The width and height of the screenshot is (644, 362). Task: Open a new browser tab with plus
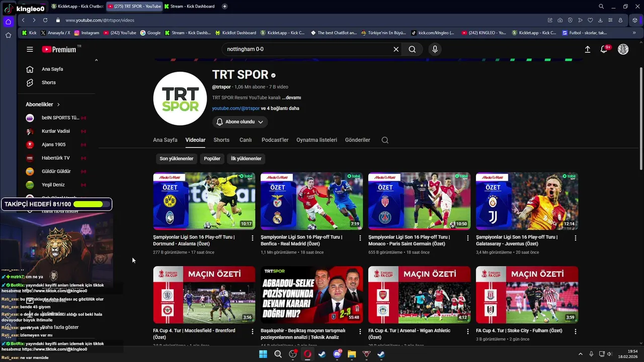224,7
